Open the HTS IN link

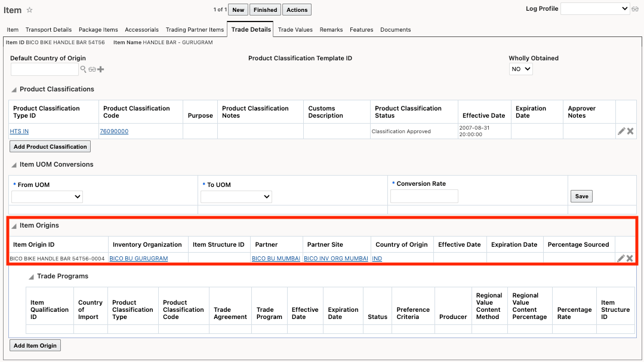pyautogui.click(x=19, y=131)
